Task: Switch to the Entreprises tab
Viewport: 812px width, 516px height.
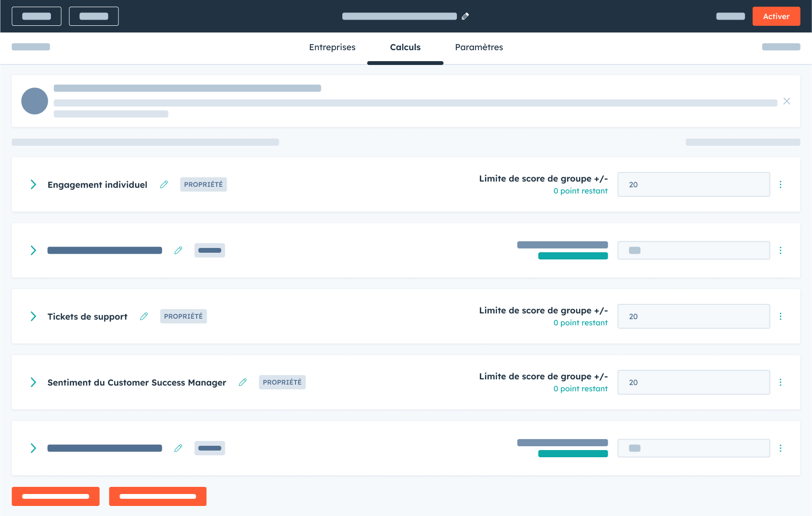Action: click(332, 47)
